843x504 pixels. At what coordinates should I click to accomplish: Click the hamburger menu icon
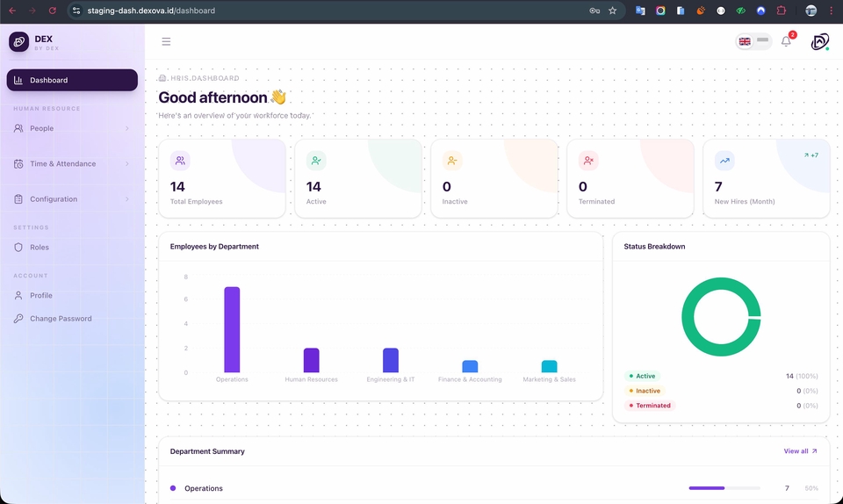(x=166, y=41)
